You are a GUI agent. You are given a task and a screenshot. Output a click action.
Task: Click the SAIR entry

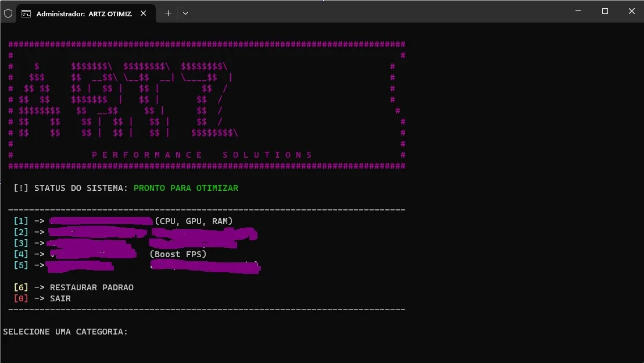coord(60,298)
